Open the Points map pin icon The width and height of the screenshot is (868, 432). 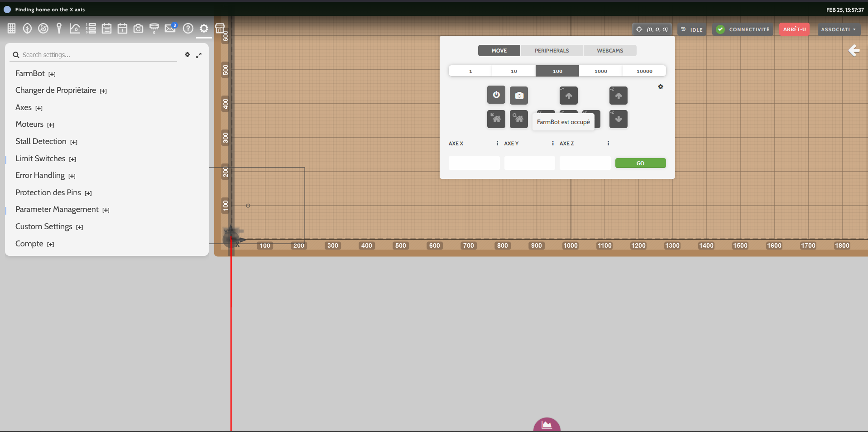click(x=59, y=29)
